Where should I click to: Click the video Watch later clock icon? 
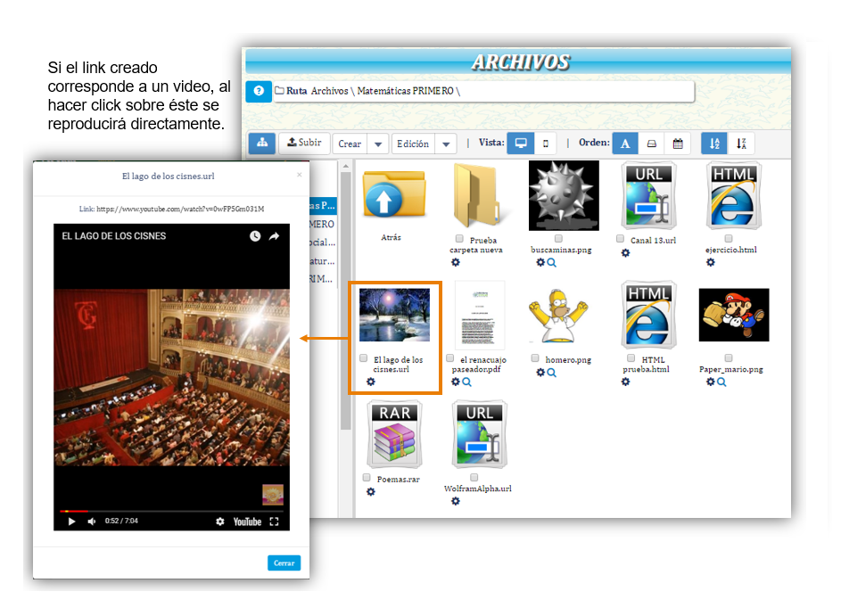coord(255,236)
